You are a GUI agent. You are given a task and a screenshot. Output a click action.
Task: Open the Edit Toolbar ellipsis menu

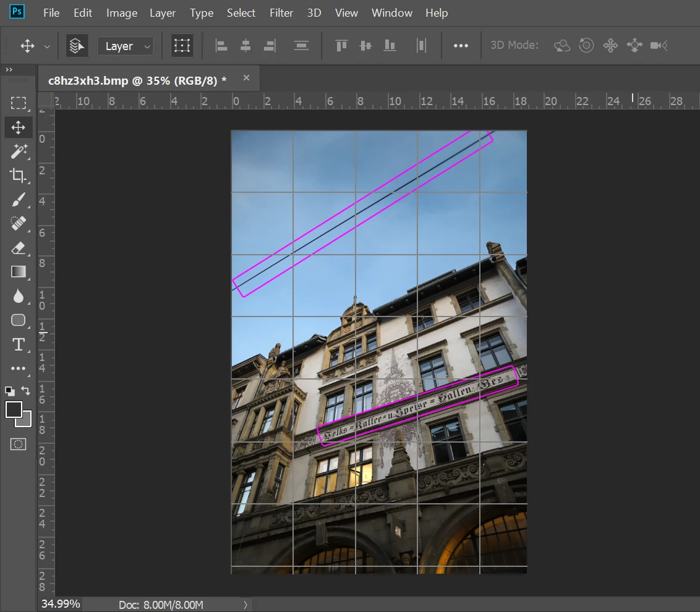19,368
